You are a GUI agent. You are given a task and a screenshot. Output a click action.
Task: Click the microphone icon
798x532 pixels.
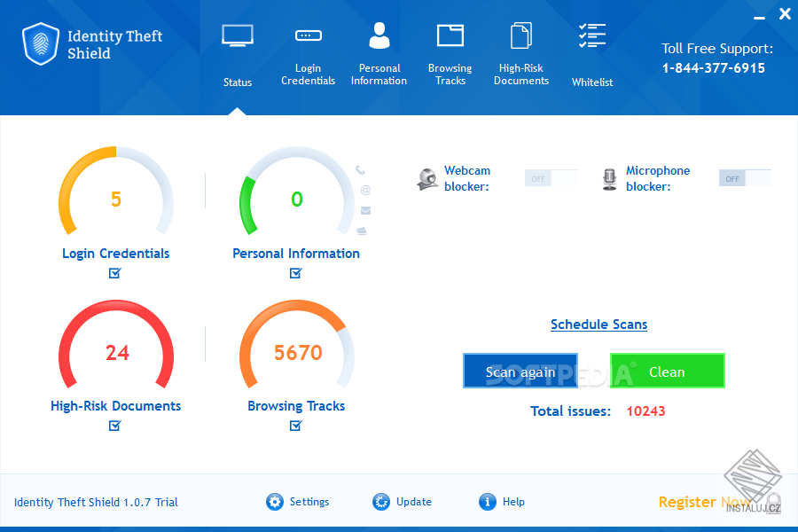[x=609, y=179]
